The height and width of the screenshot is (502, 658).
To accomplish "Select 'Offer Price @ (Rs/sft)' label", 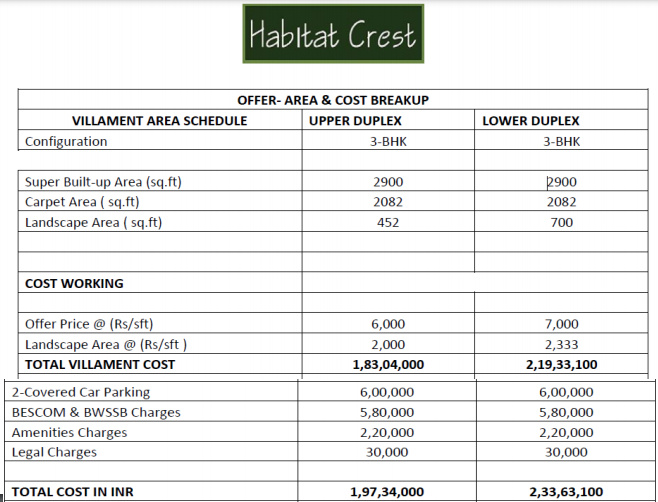I will coord(89,324).
